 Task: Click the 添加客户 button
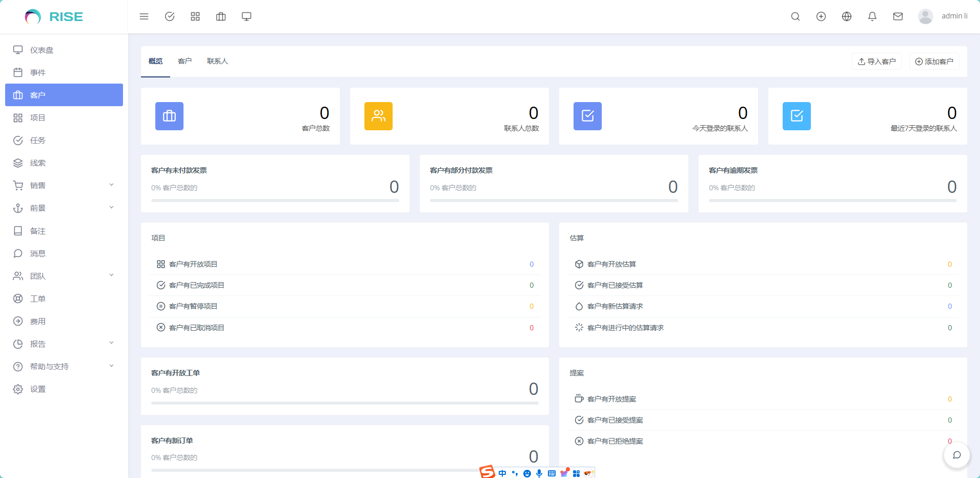[934, 62]
